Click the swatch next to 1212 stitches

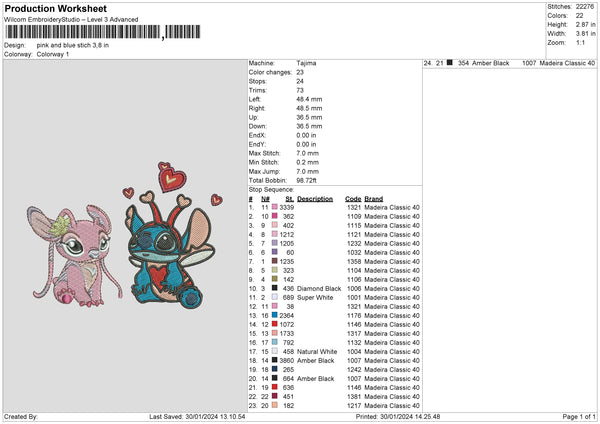point(274,234)
